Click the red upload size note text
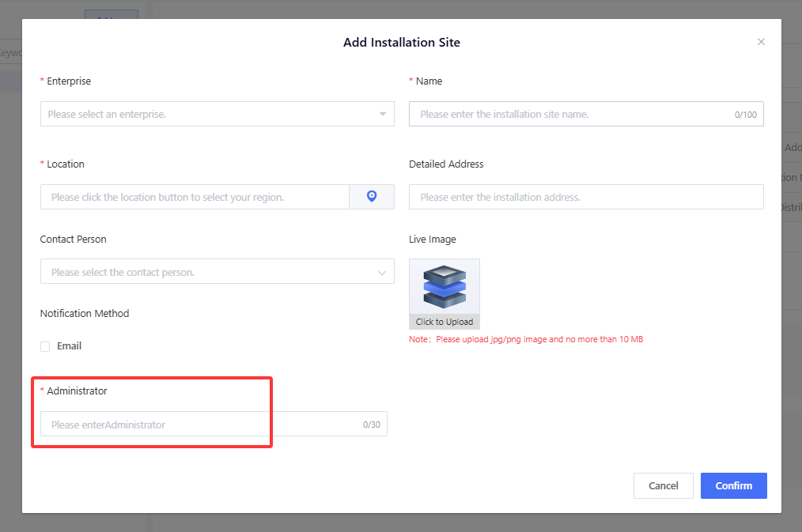The image size is (802, 532). coord(526,340)
